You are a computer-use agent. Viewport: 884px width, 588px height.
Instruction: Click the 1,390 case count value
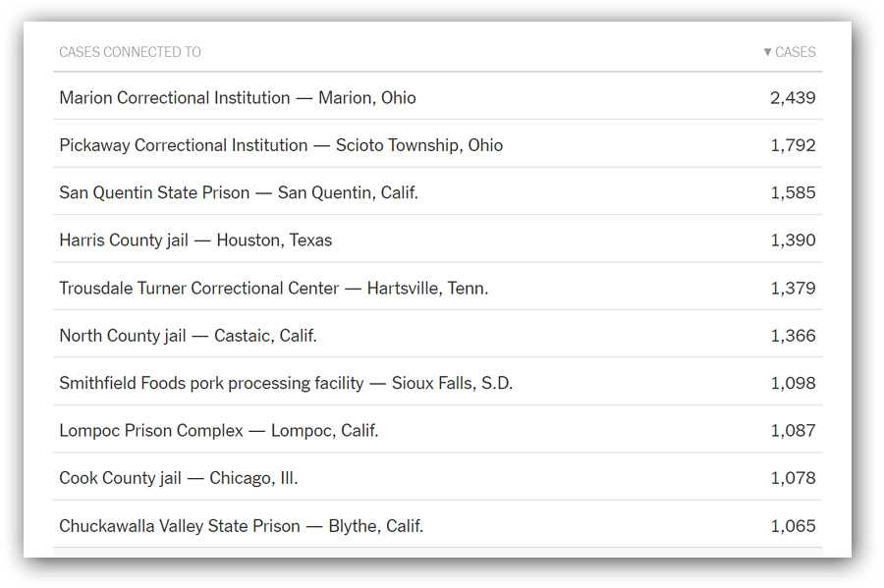click(x=793, y=240)
